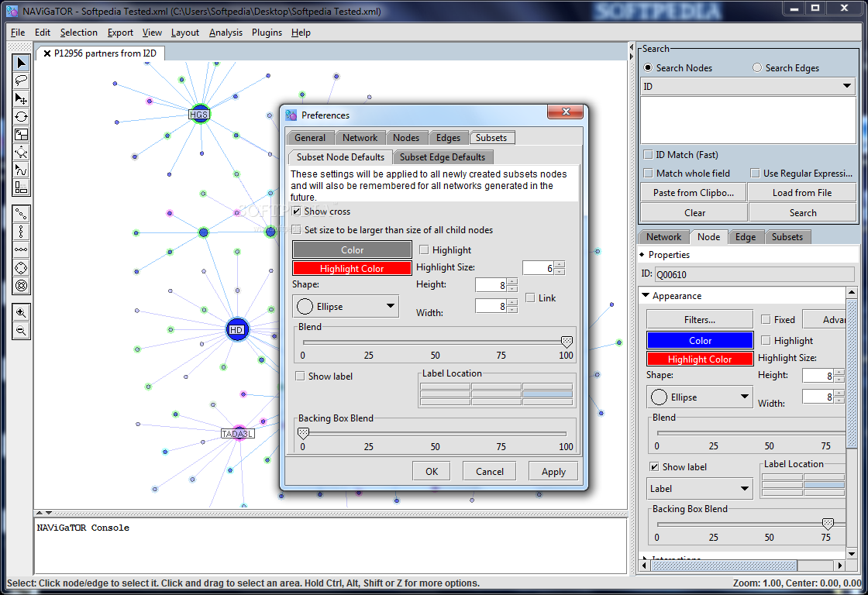Close the P12956 partners tab with X
This screenshot has width=868, height=595.
pos(47,53)
